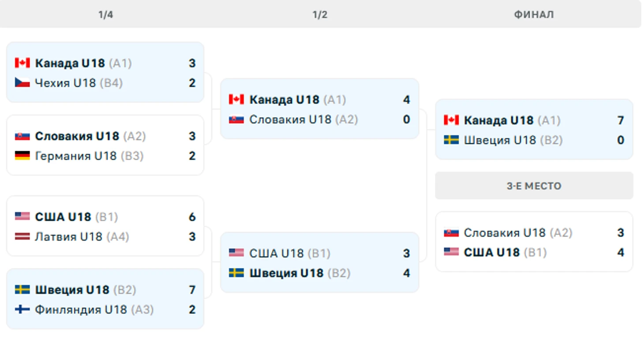
Task: Open Чехия U18 team link
Action: [65, 82]
